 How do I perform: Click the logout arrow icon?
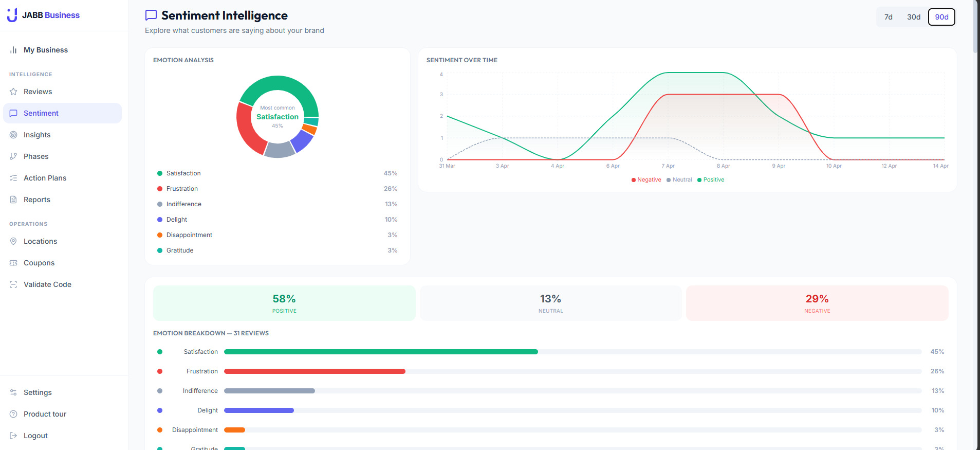coord(13,436)
